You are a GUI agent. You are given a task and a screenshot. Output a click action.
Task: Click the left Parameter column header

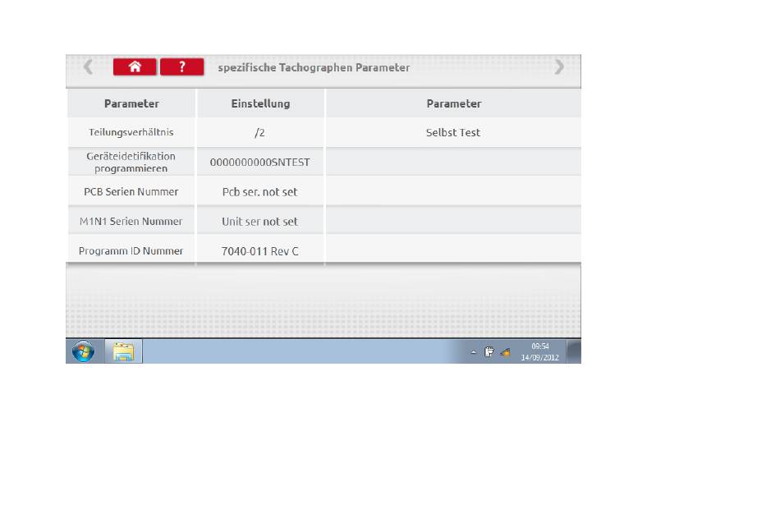[131, 103]
